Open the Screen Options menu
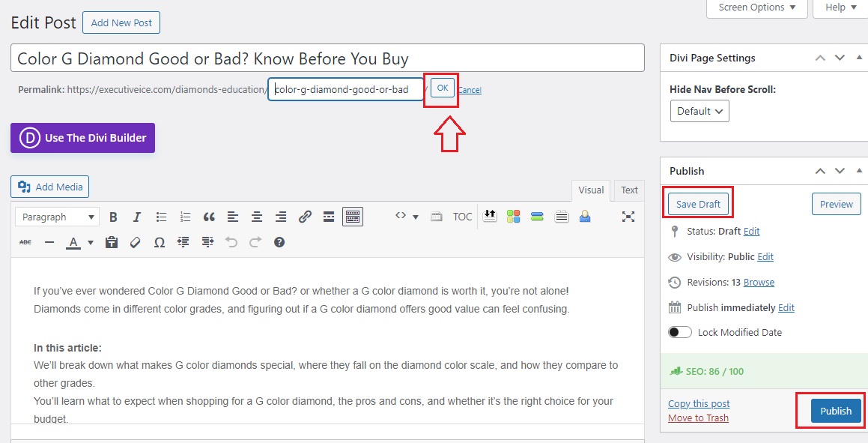 click(756, 7)
